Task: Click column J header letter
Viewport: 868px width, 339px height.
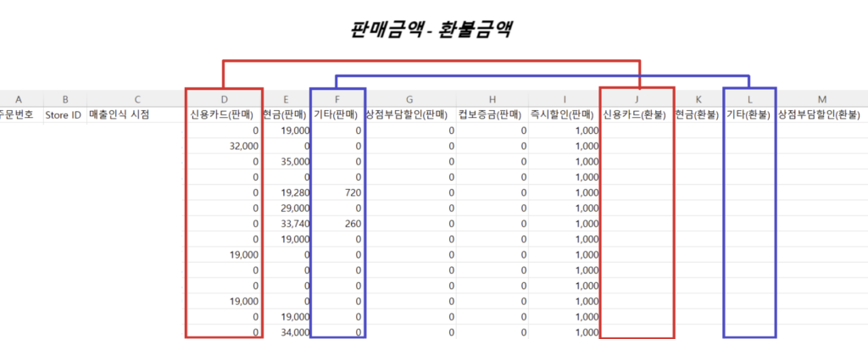Action: (x=637, y=99)
